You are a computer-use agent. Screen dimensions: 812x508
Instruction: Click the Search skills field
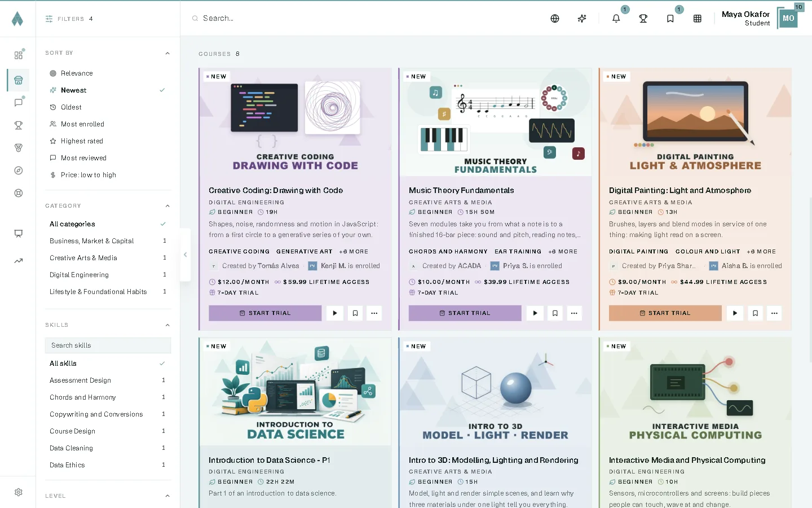coord(108,345)
